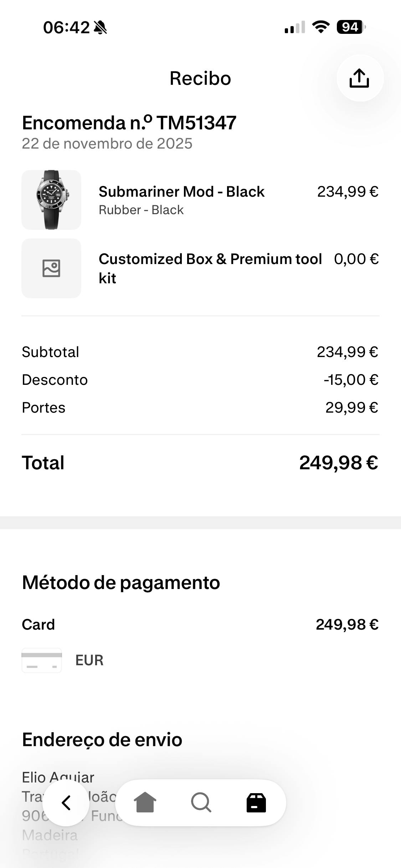
Task: Tap the Total amount 249,98 €
Action: (339, 463)
